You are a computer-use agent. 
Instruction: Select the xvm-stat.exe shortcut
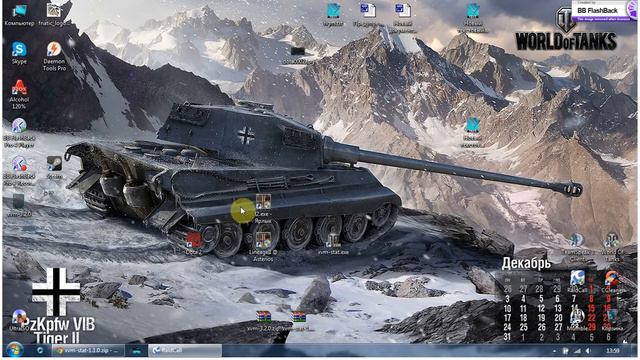[333, 244]
